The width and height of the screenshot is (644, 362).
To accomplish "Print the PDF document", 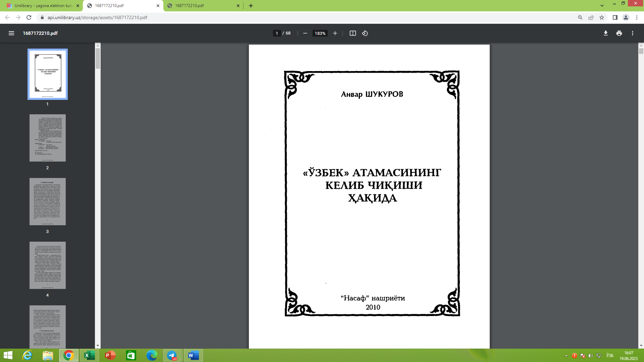I will tap(619, 33).
